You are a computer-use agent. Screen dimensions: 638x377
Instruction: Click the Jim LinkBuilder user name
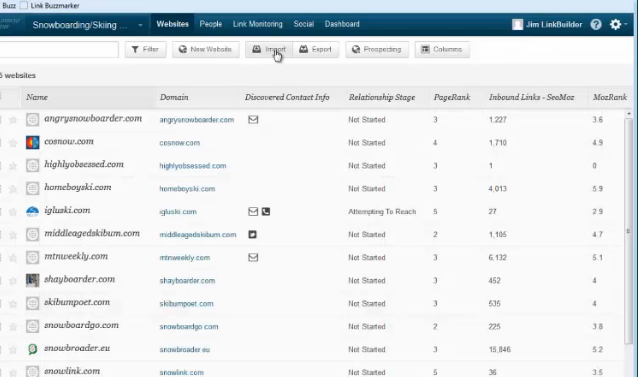coord(554,24)
